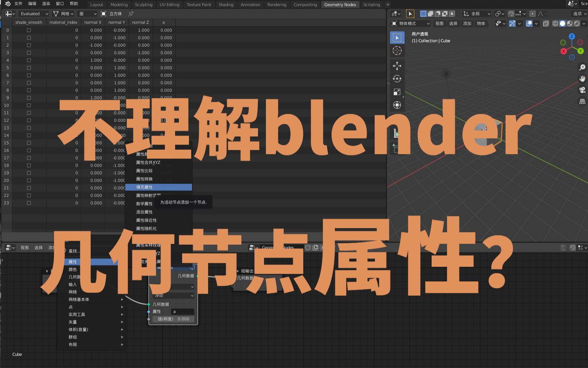Viewport: 588px width, 368px height.
Task: Toggle camera view with camera icon
Action: [582, 90]
